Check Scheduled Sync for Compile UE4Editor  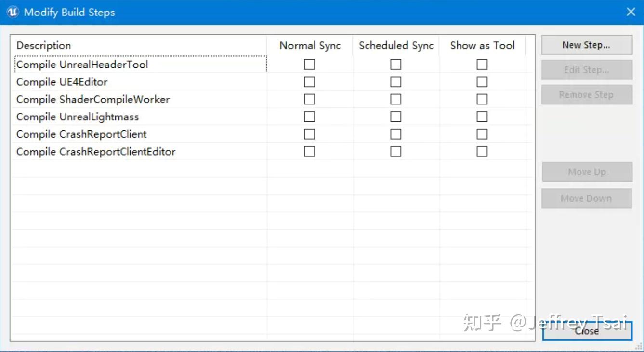[x=395, y=82]
